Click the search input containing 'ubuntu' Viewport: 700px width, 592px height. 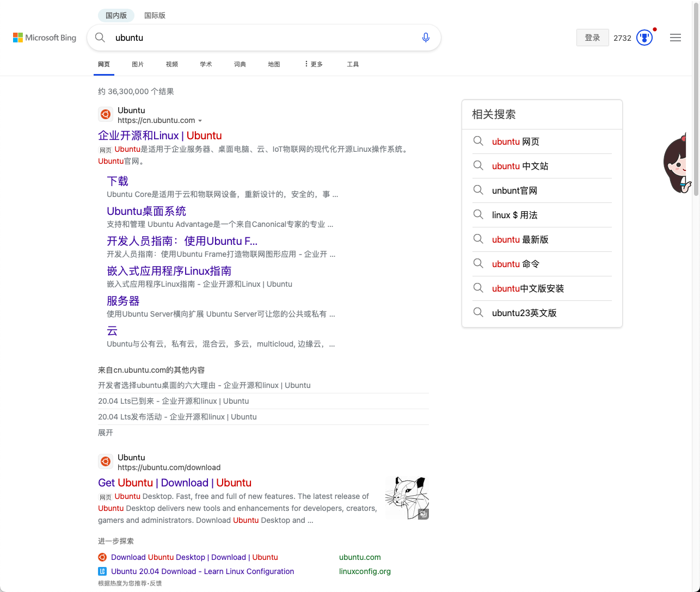pyautogui.click(x=264, y=38)
